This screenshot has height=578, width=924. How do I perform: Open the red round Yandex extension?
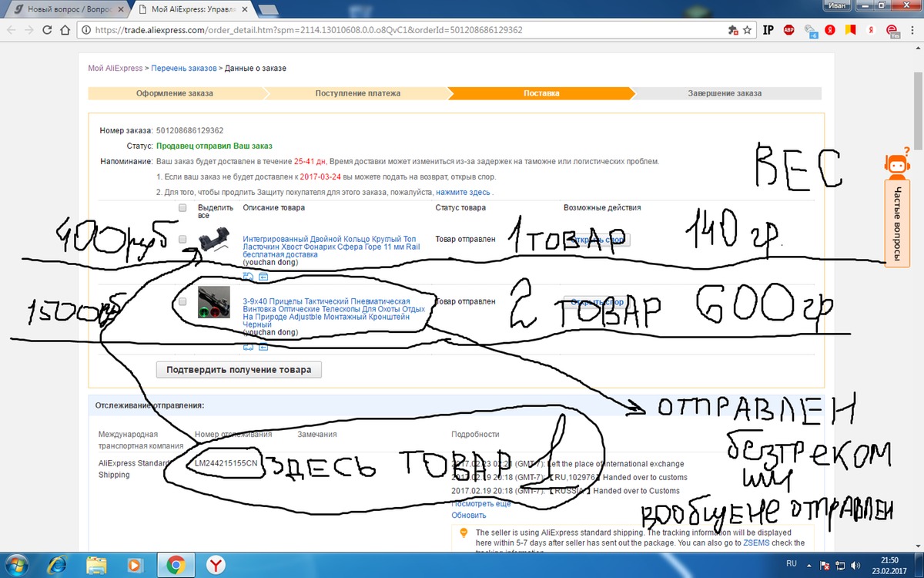(831, 30)
